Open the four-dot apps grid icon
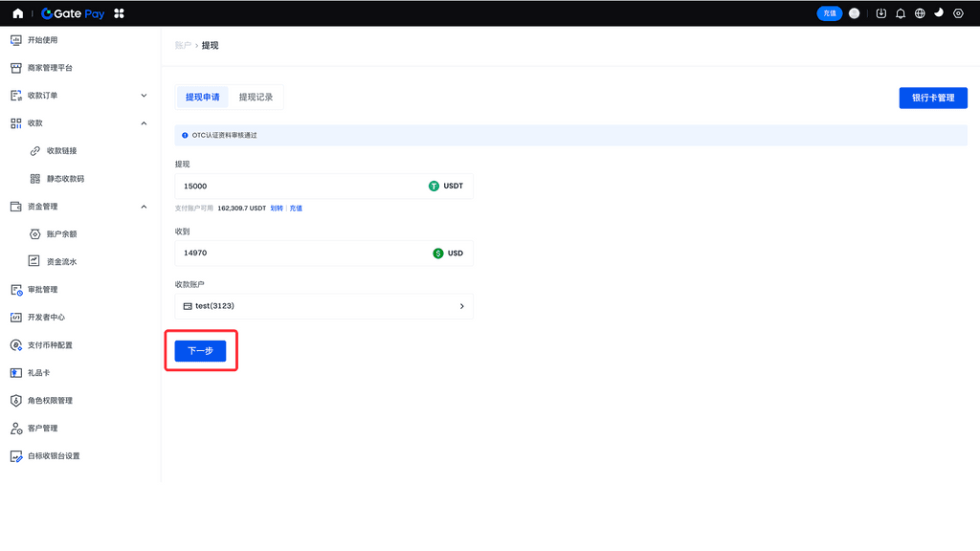 tap(119, 13)
